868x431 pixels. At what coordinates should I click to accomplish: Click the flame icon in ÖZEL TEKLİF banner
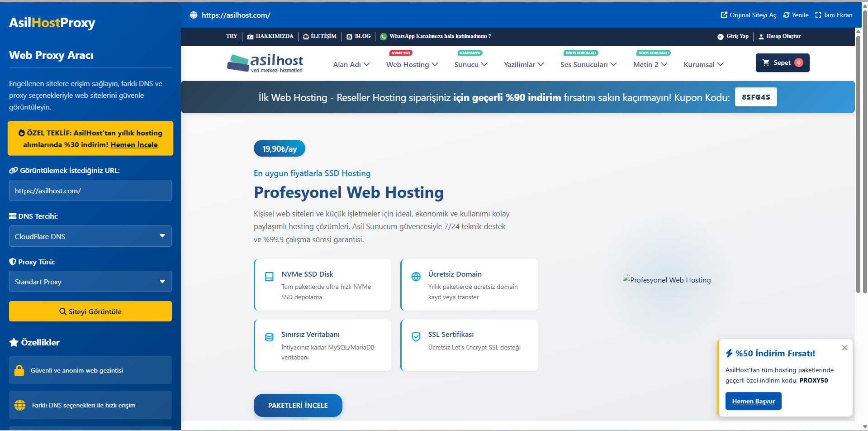pos(22,133)
